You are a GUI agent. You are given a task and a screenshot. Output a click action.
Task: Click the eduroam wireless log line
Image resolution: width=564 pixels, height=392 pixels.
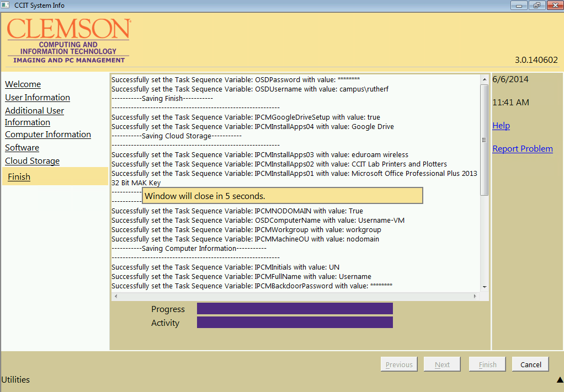260,154
